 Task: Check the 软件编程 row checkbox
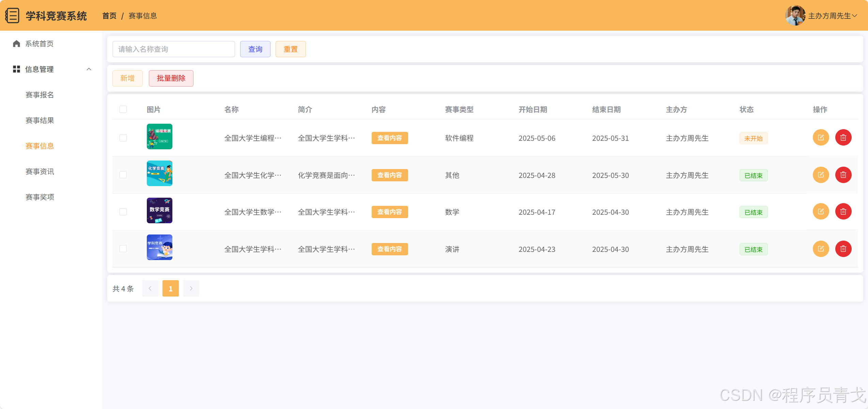pyautogui.click(x=123, y=138)
